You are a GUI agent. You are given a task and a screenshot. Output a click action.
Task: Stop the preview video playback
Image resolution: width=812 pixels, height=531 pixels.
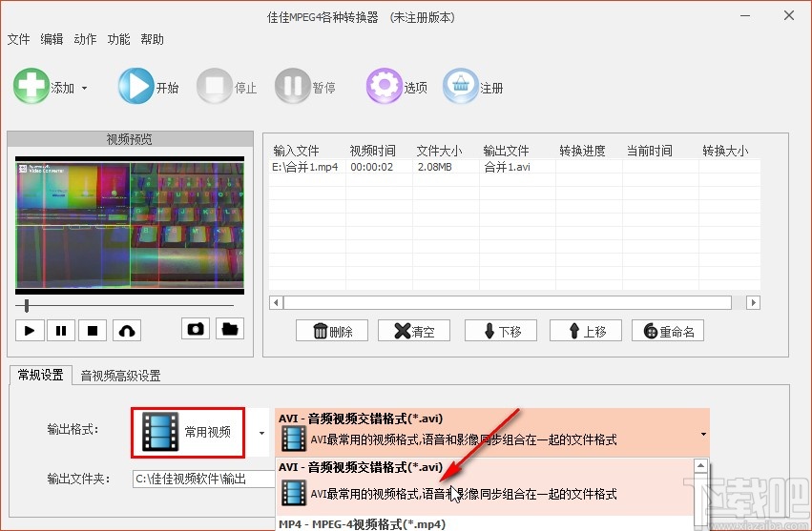93,330
